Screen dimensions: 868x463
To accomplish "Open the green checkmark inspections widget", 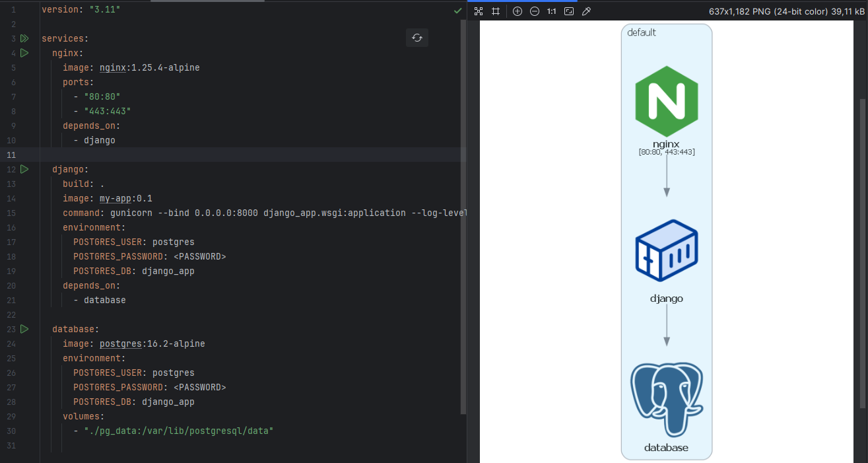I will click(x=458, y=11).
